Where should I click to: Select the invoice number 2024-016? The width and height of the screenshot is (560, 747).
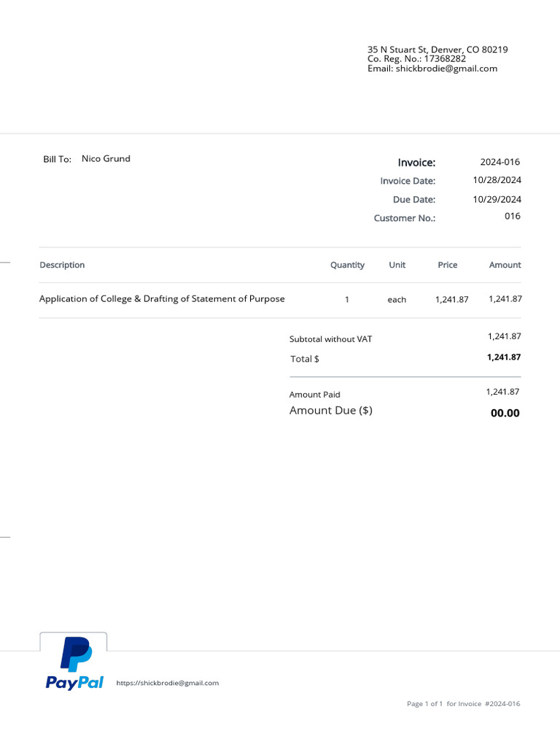[x=500, y=162]
